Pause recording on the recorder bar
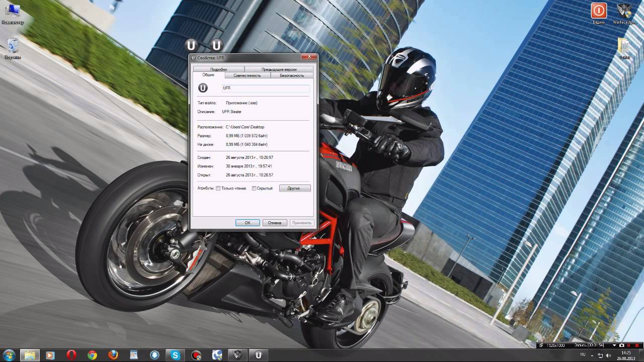Image resolution: width=644 pixels, height=362 pixels. pos(628,345)
